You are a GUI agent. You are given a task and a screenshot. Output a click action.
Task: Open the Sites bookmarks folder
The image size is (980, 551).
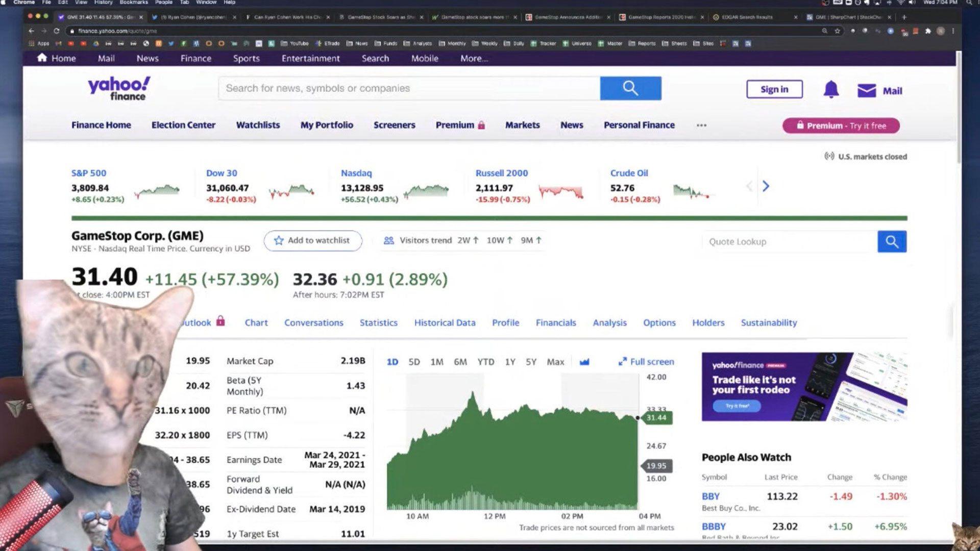[703, 43]
